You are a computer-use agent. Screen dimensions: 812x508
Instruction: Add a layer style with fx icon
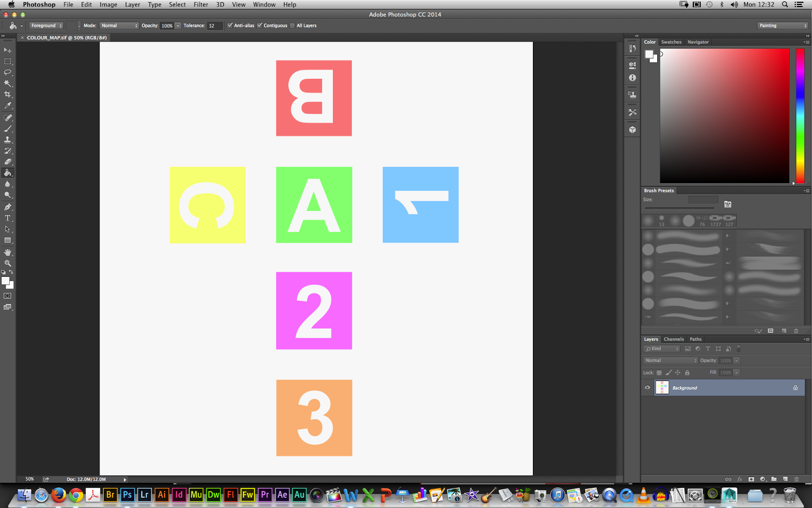pos(740,479)
